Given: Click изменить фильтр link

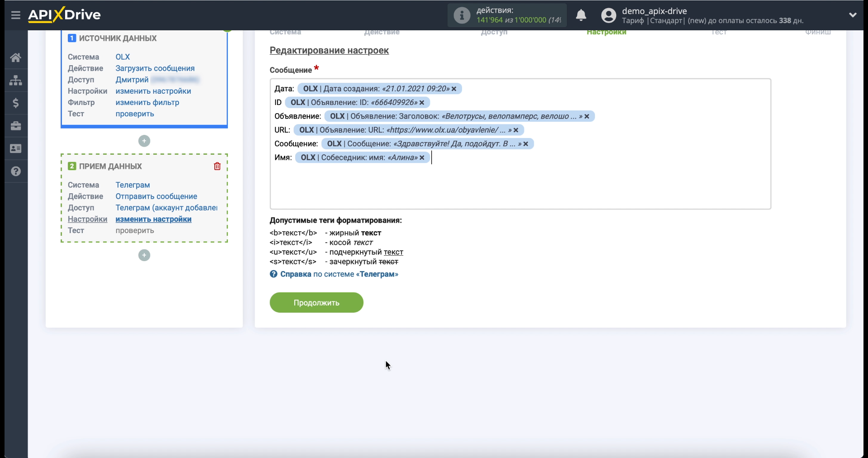Looking at the screenshot, I should click(147, 102).
